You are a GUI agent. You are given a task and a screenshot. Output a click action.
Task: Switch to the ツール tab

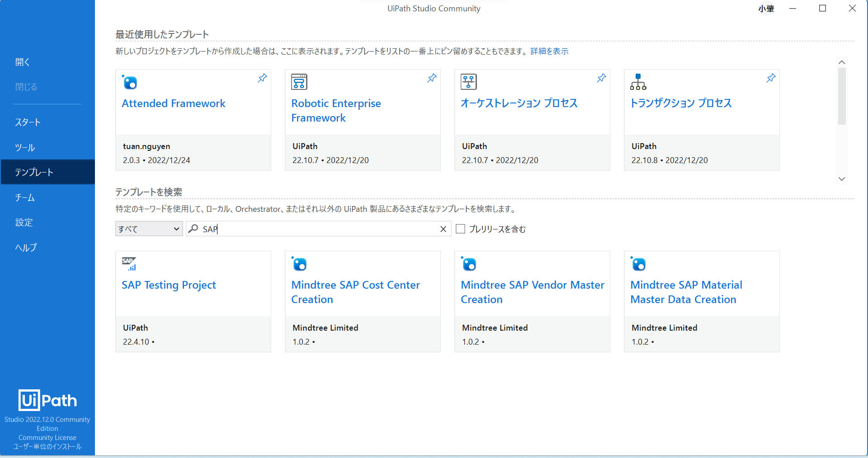point(47,148)
